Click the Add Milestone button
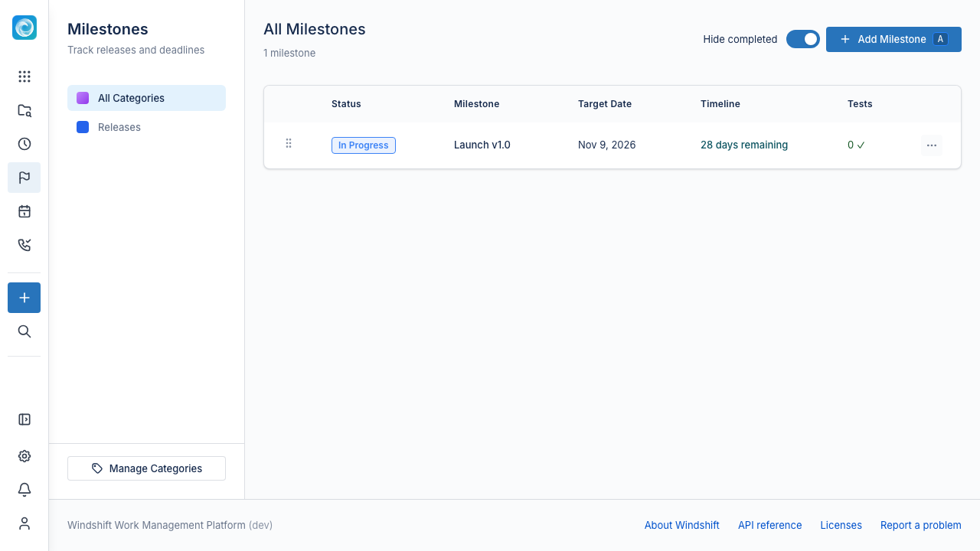This screenshot has width=980, height=551. pyautogui.click(x=893, y=39)
